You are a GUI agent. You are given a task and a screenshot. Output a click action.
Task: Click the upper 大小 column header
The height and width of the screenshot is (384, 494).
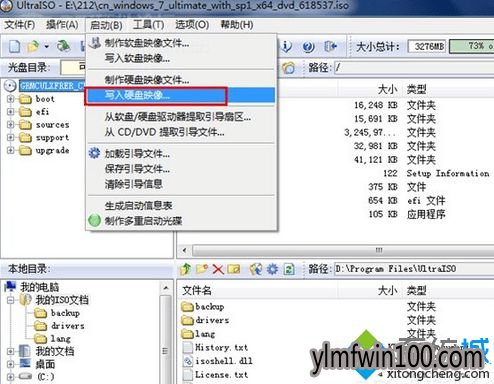click(x=387, y=89)
